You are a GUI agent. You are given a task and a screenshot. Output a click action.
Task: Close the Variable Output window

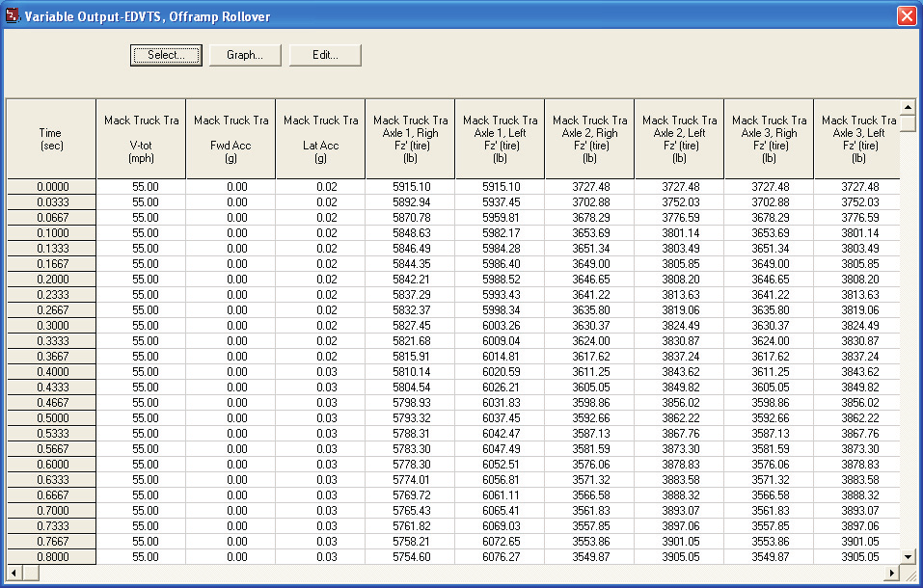pyautogui.click(x=907, y=15)
